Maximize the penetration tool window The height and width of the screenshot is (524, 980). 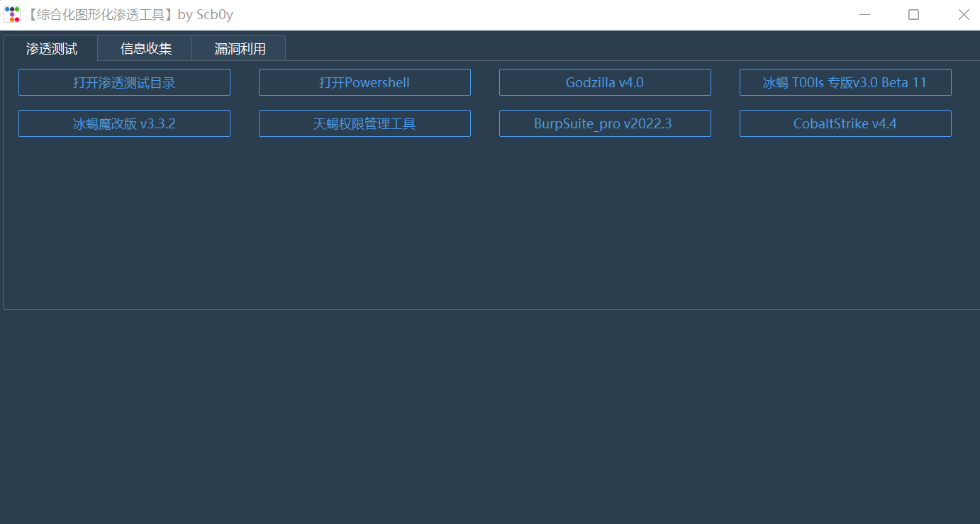point(913,14)
